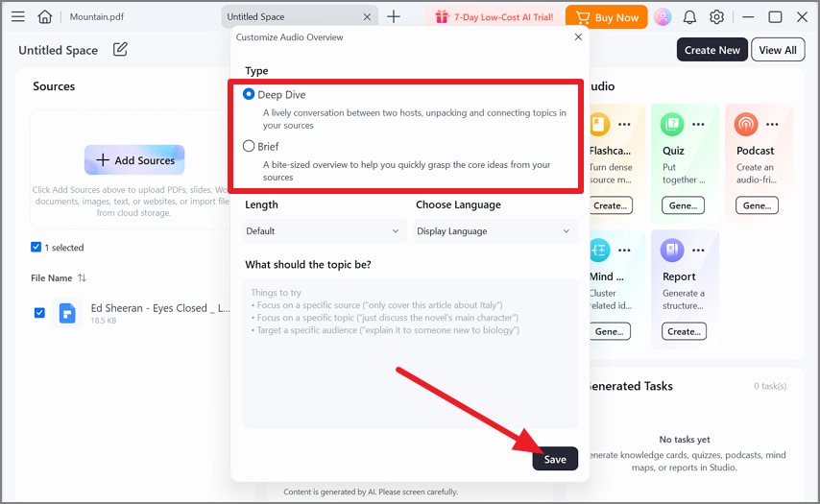
Task: Click the '18.5 KB' file size text
Action: (x=104, y=321)
